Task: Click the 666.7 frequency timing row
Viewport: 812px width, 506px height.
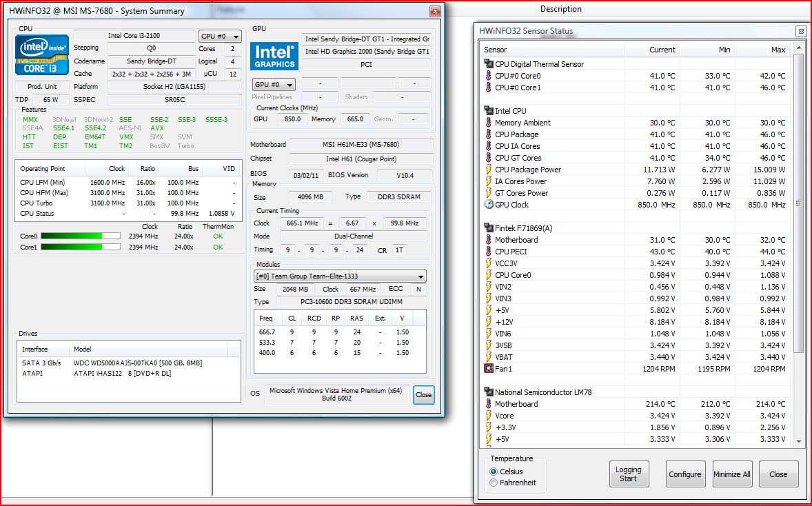Action: [340, 332]
